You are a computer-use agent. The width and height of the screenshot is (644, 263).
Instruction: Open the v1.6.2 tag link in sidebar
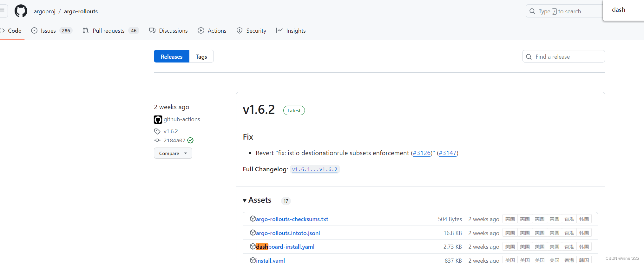[x=171, y=131]
